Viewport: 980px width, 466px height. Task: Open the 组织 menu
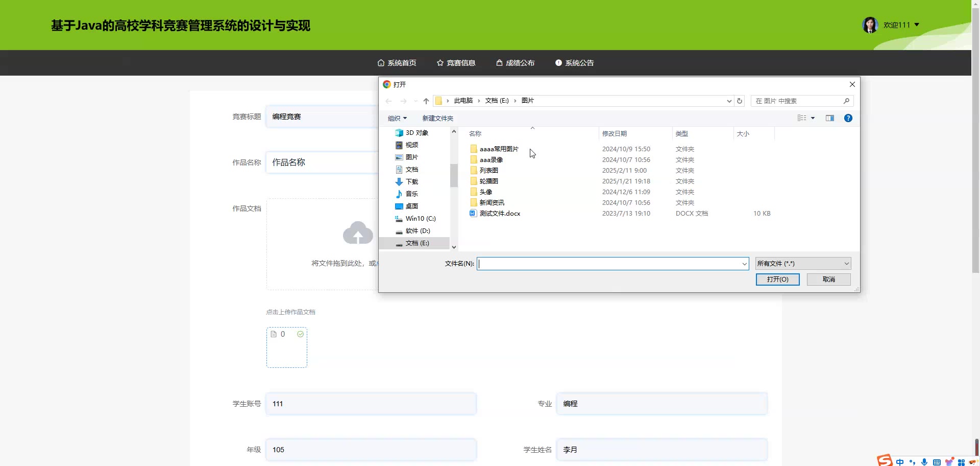pos(397,119)
